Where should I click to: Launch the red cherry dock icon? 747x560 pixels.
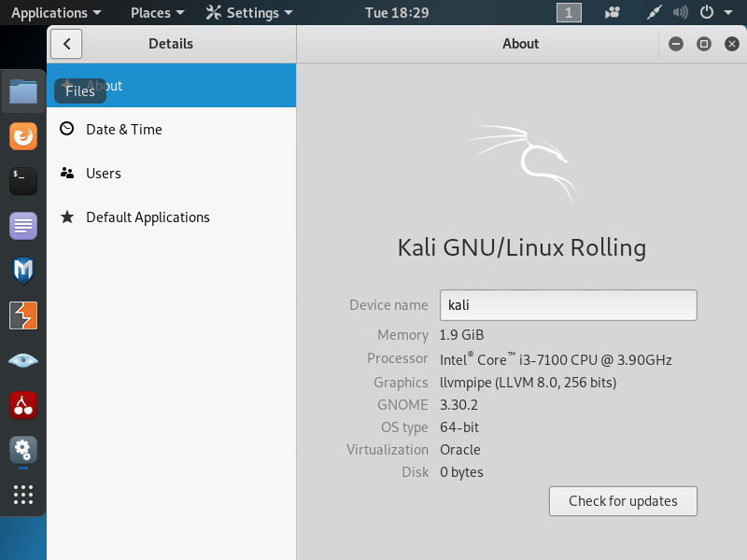coord(22,405)
